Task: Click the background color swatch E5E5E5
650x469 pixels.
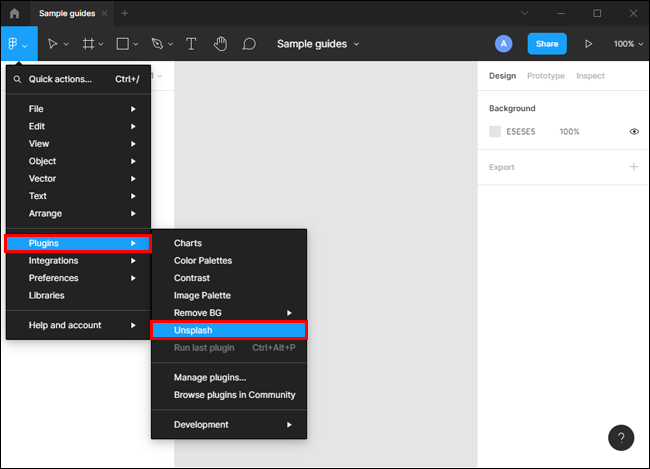Action: [x=495, y=131]
